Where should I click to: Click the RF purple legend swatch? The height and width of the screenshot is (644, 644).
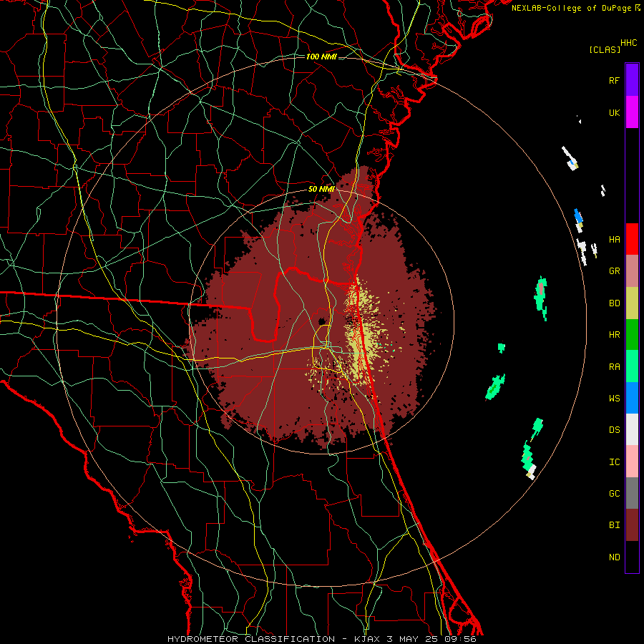[x=632, y=80]
